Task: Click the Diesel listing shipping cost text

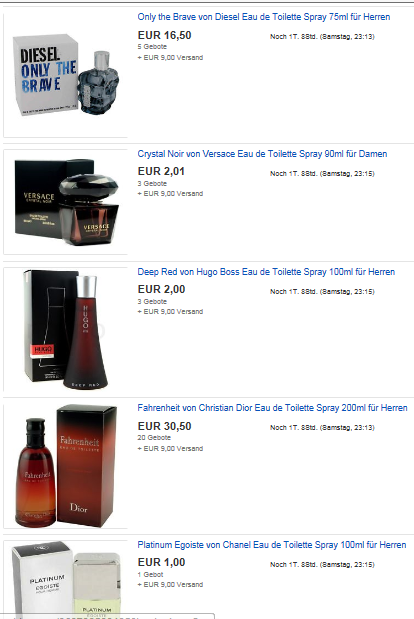Action: coord(170,58)
